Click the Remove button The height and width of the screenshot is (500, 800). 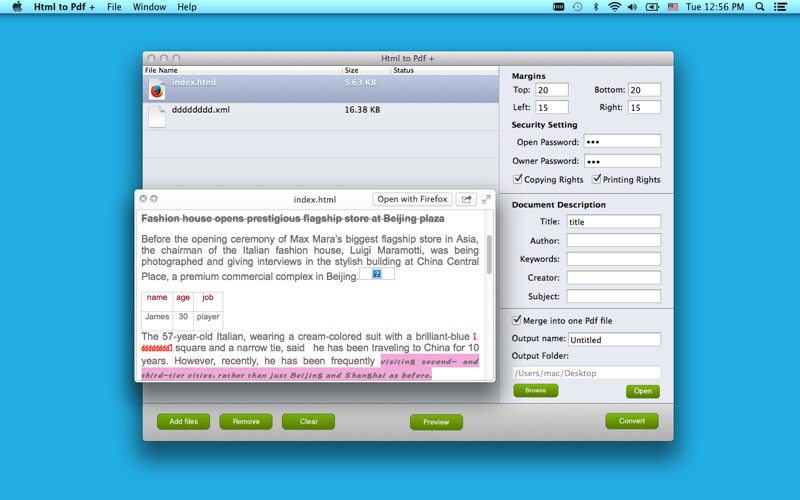click(x=246, y=421)
